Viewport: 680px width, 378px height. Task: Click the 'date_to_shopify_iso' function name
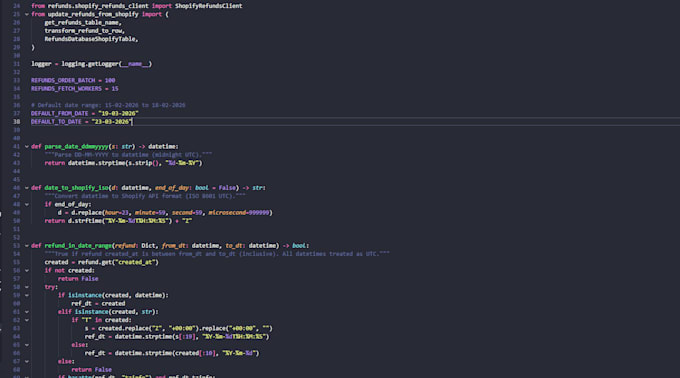click(x=76, y=188)
